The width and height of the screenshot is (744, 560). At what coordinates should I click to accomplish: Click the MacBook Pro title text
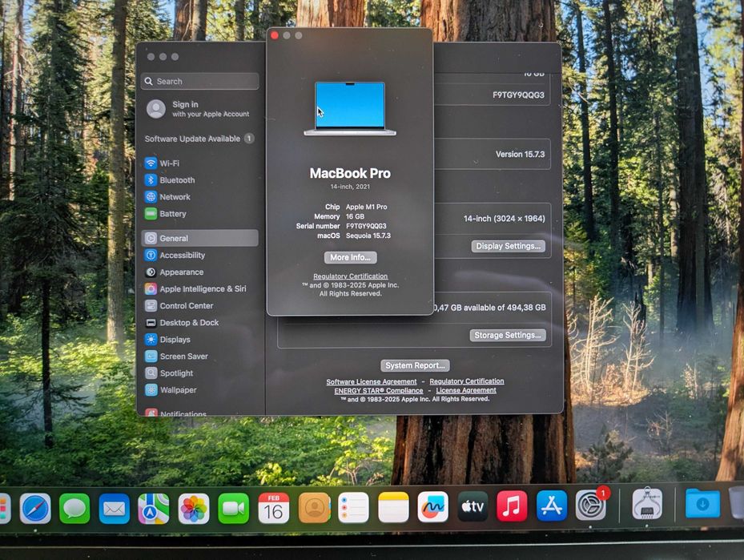[350, 173]
